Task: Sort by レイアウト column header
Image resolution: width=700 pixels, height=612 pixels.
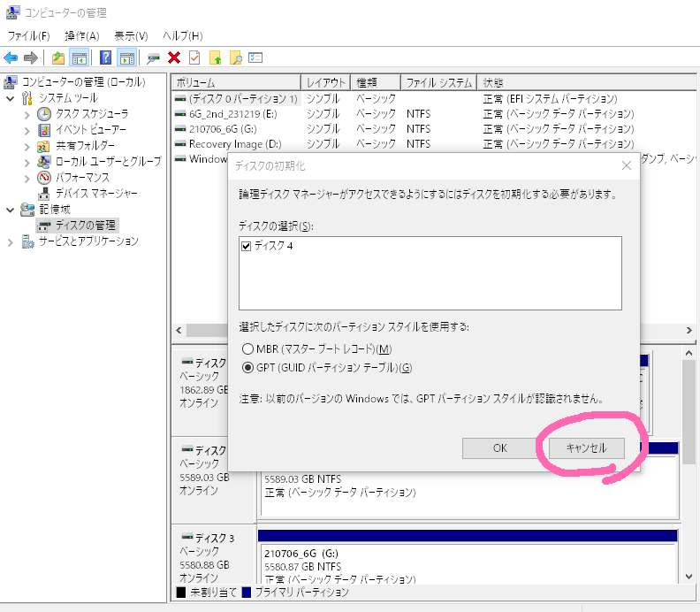Action: tap(325, 82)
